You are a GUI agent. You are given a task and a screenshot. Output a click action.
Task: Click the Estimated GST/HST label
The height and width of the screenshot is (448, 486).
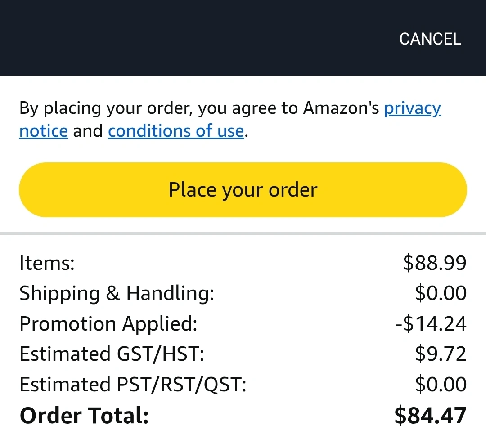coord(112,354)
